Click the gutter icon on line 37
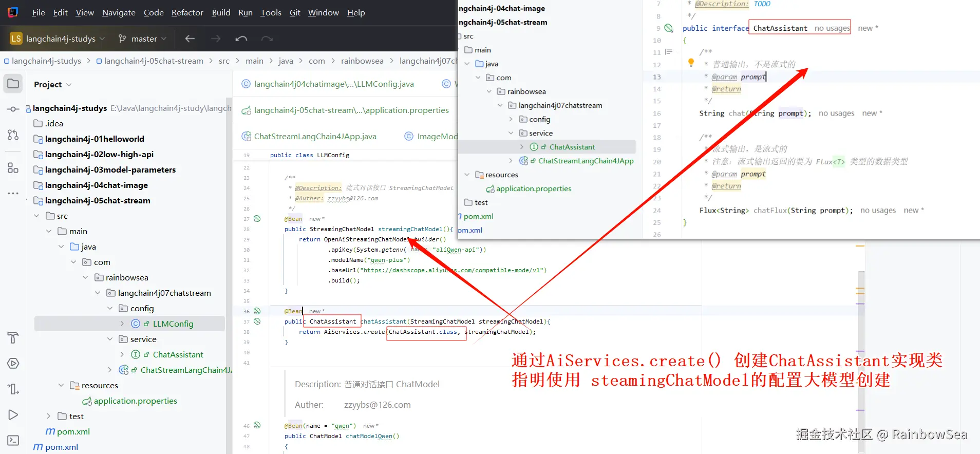The height and width of the screenshot is (454, 980). 257,321
